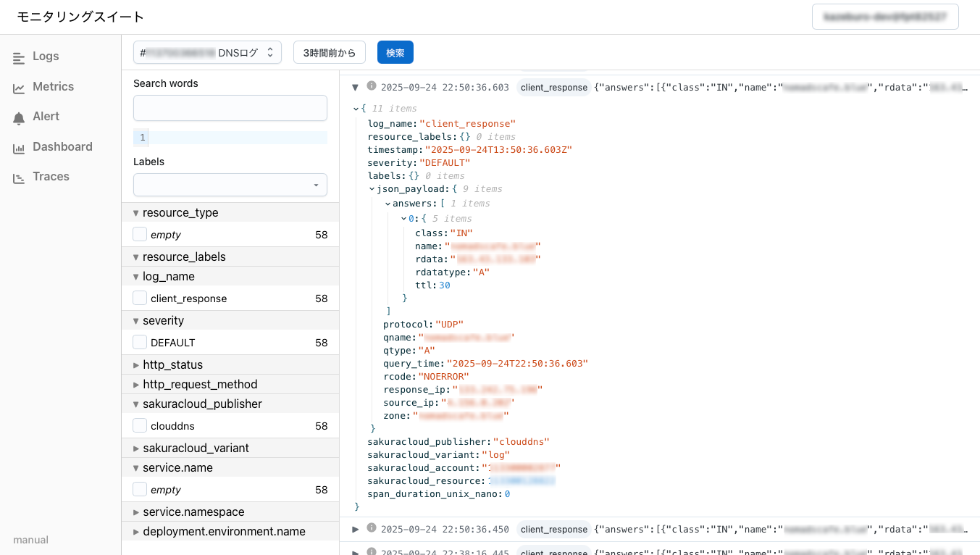
Task: Tick the clouddns publisher checkbox
Action: click(x=140, y=425)
